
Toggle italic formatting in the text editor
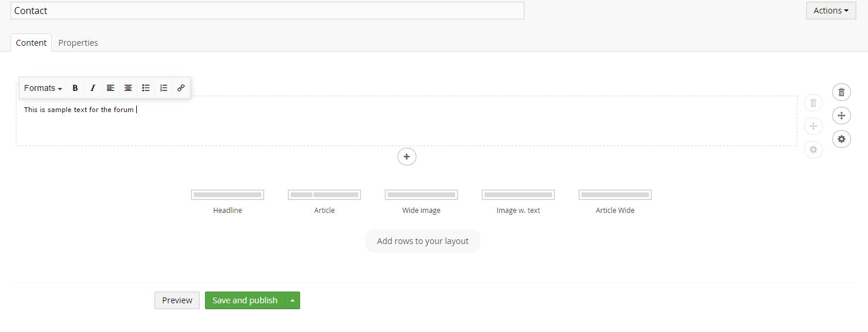click(93, 88)
